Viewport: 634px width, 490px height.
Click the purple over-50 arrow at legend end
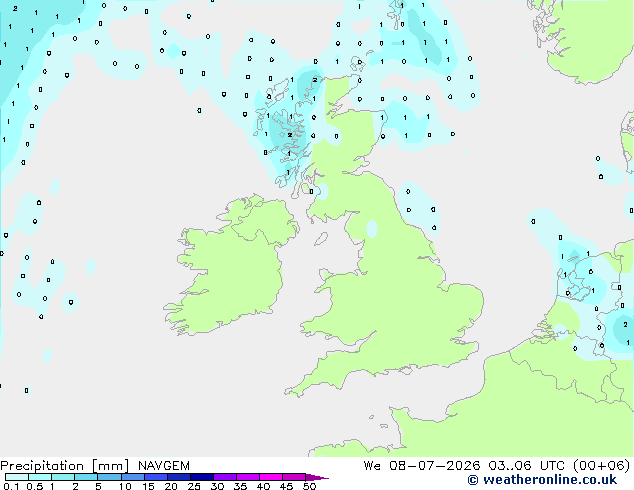click(x=317, y=478)
